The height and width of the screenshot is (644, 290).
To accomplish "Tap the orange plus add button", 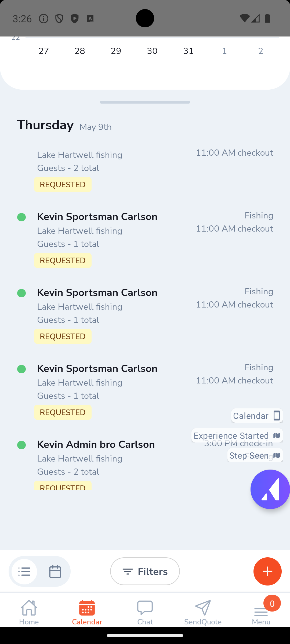I will [x=267, y=571].
